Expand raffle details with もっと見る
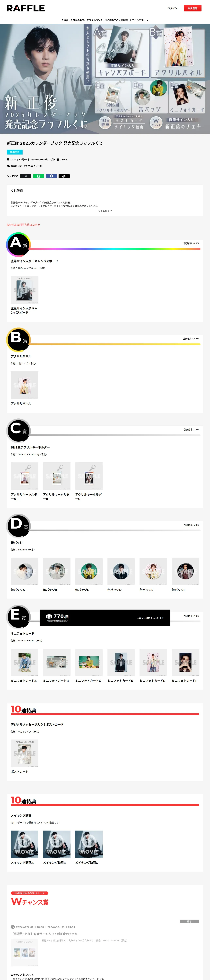 [105, 211]
